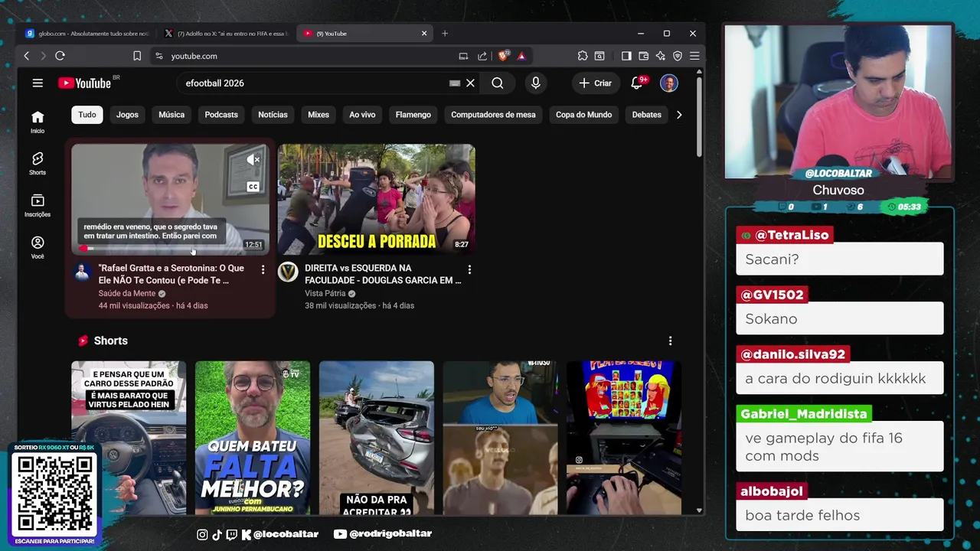This screenshot has width=980, height=551.
Task: Select the Mixes filter chip
Action: click(x=318, y=115)
